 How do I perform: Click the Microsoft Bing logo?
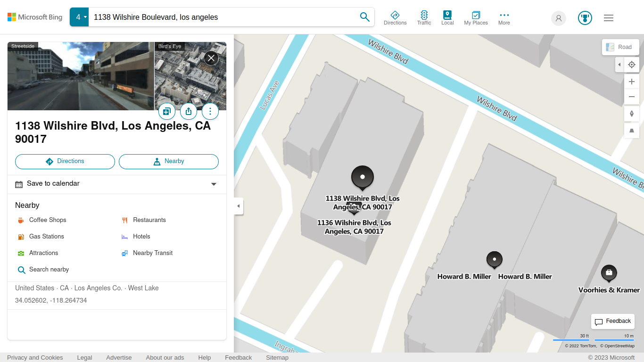point(35,17)
